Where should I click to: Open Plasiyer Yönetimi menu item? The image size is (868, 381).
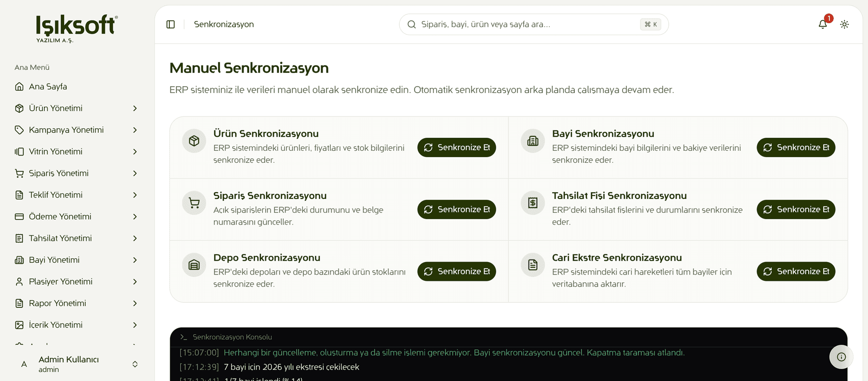tap(77, 282)
